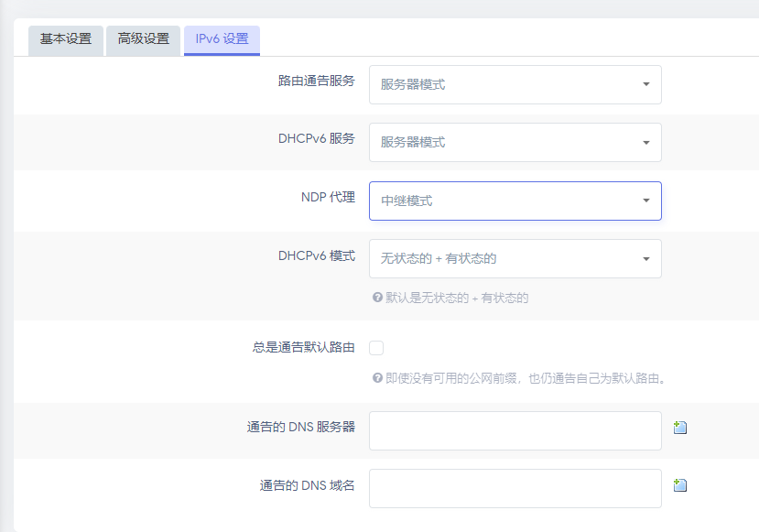Viewport: 759px width, 532px height.
Task: Switch to the 基本设置 tab
Action: (x=66, y=39)
